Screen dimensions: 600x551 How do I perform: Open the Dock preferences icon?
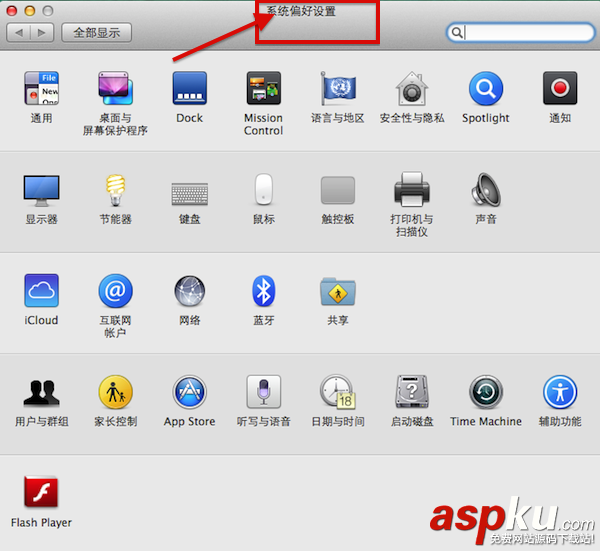tap(189, 88)
